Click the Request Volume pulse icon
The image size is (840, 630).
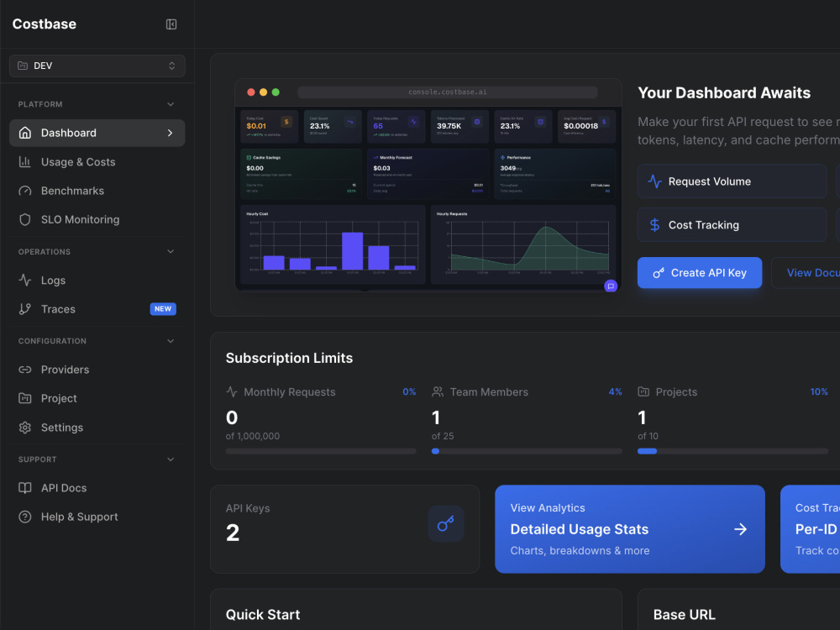(x=654, y=181)
